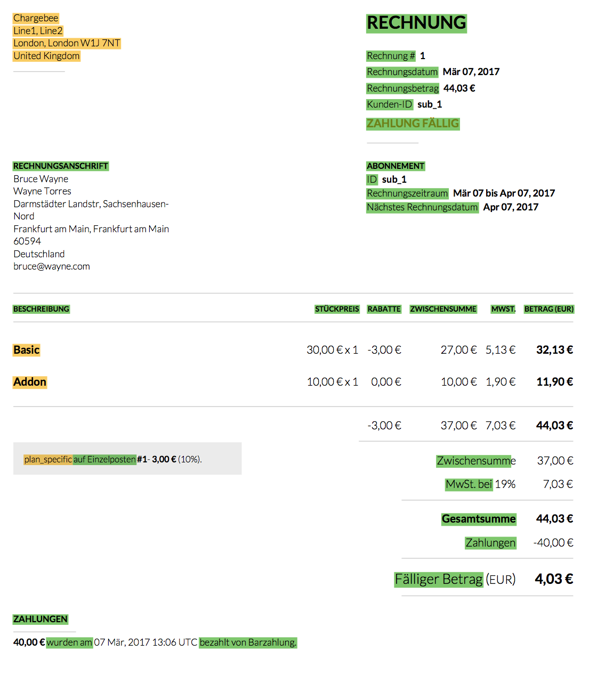Screen dimensions: 597x700
Task: Click the Kunden-ID label
Action: [389, 104]
